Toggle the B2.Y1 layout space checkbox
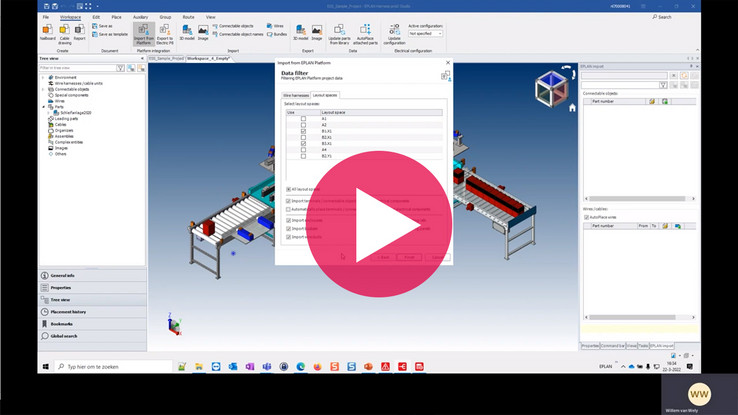Screen dimensions: 738x415 [x=303, y=156]
